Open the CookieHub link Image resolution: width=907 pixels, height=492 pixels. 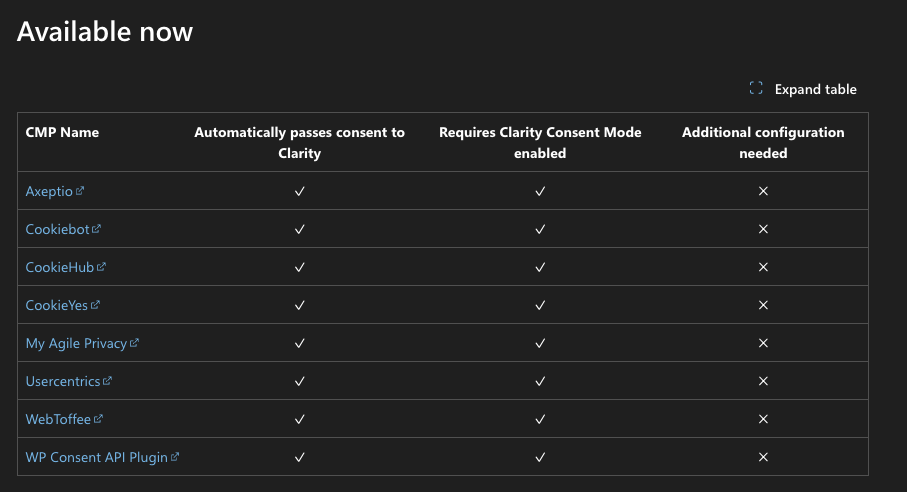point(60,267)
